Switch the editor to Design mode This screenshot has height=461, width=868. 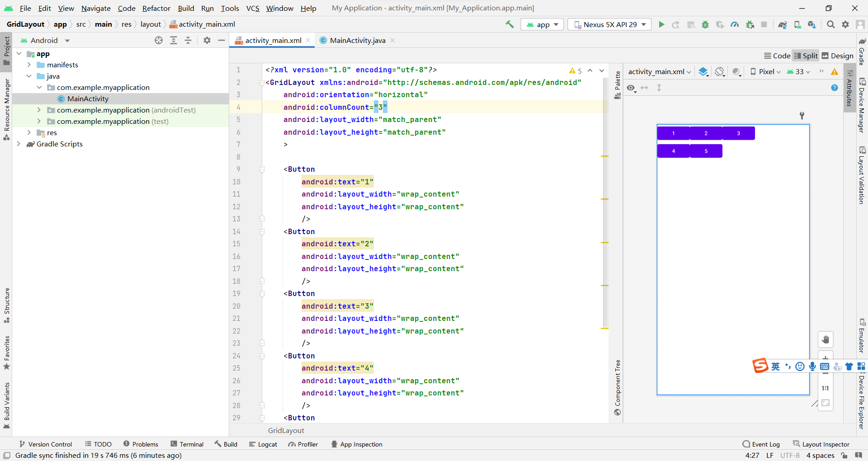coord(837,55)
